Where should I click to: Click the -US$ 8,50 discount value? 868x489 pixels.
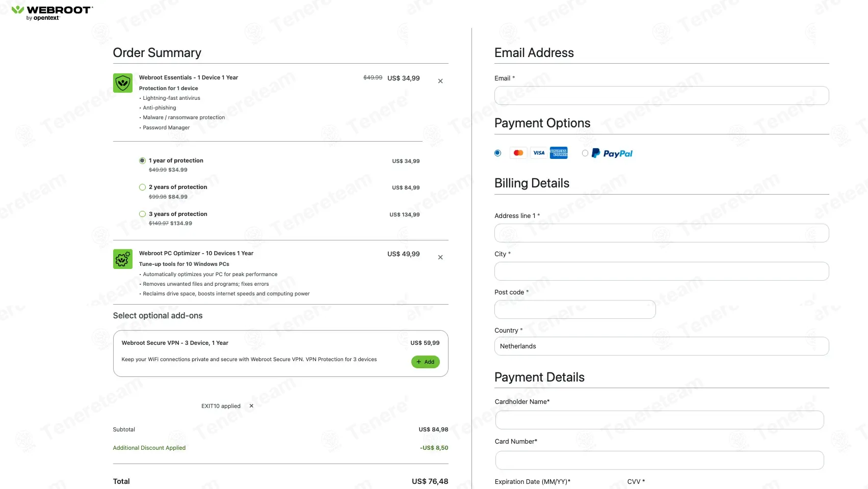pos(434,448)
